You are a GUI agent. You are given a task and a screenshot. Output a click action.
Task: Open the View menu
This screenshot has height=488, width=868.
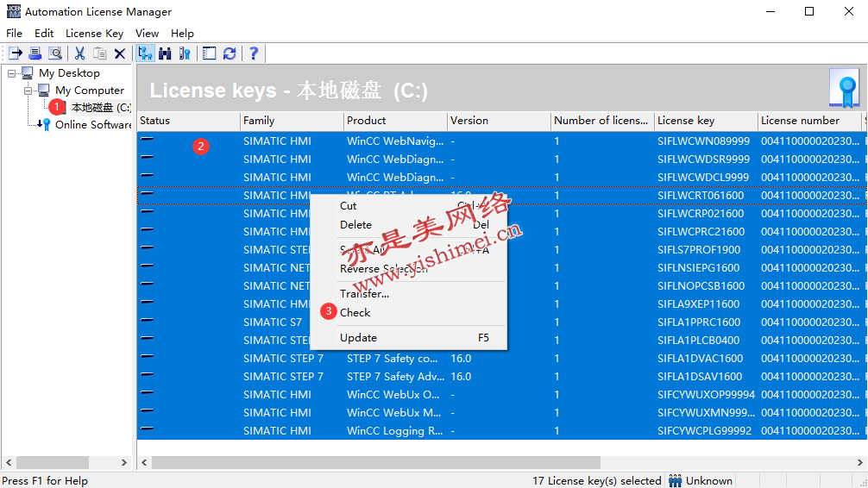click(147, 34)
